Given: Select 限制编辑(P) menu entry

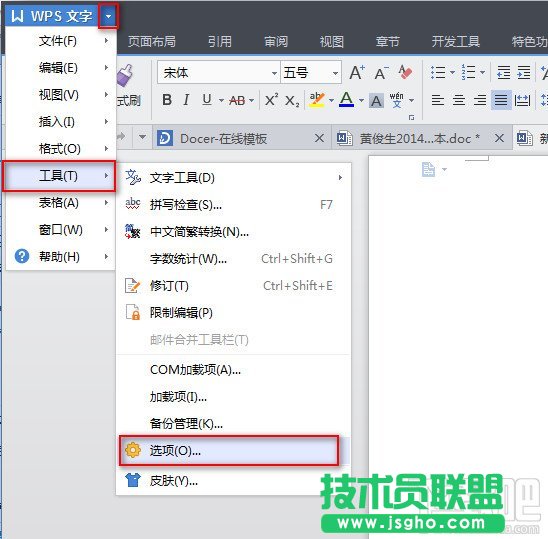Looking at the screenshot, I should tap(233, 312).
